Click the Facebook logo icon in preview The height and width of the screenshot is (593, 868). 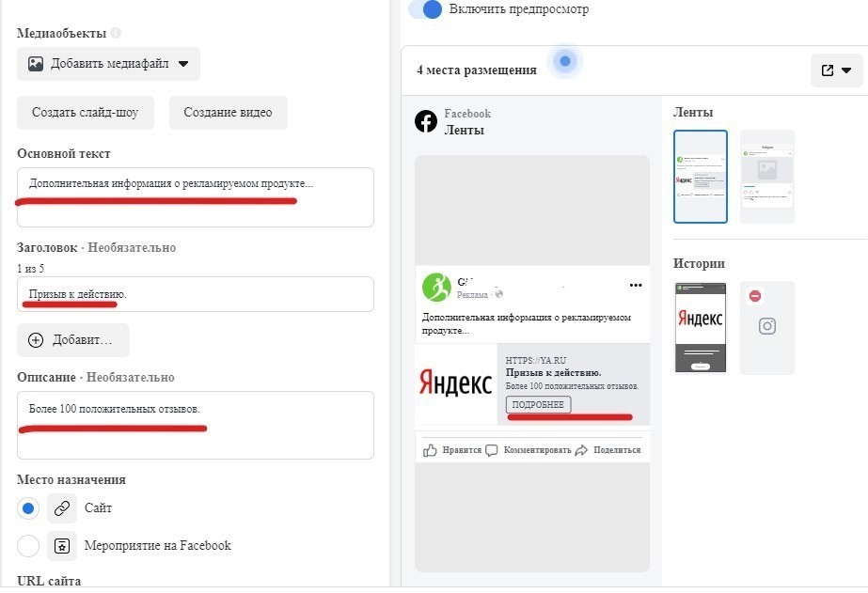coord(426,121)
